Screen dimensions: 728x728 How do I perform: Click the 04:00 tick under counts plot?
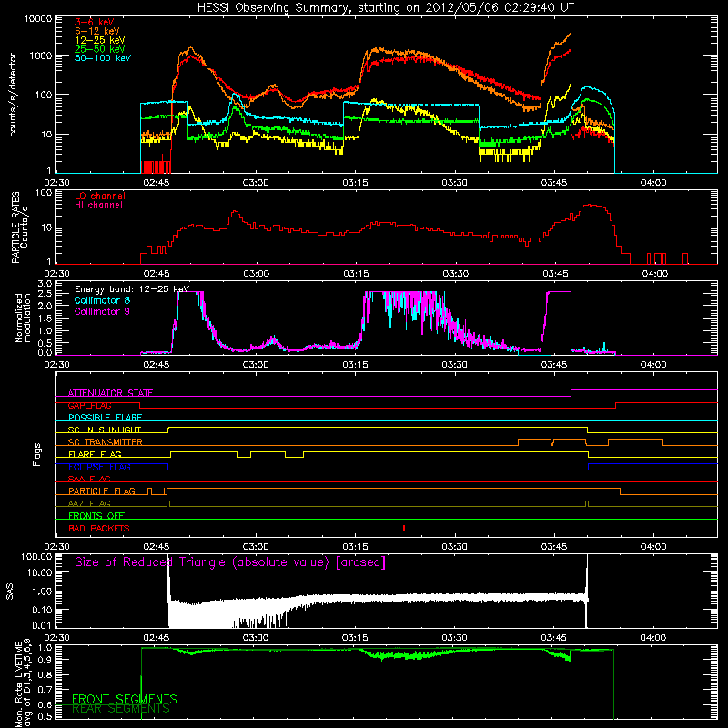pyautogui.click(x=653, y=183)
